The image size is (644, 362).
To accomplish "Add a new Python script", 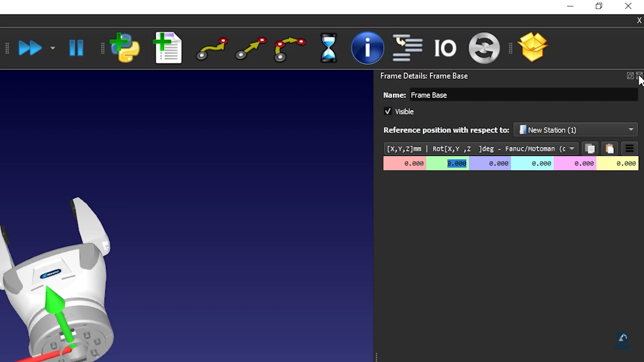I will coord(125,48).
